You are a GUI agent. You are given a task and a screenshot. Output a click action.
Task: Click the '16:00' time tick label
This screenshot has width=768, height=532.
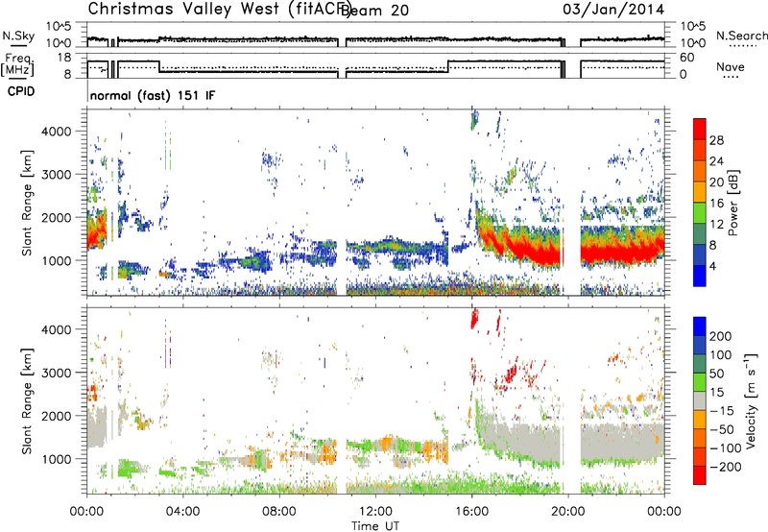(471, 512)
